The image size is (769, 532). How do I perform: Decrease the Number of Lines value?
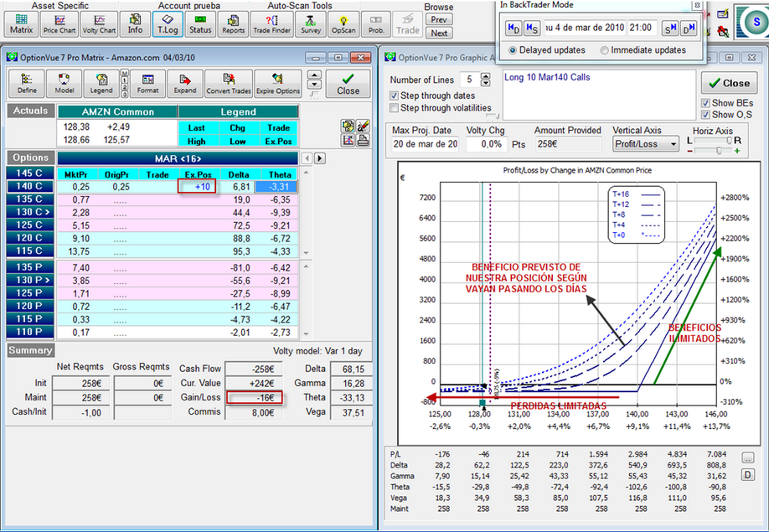[x=486, y=83]
